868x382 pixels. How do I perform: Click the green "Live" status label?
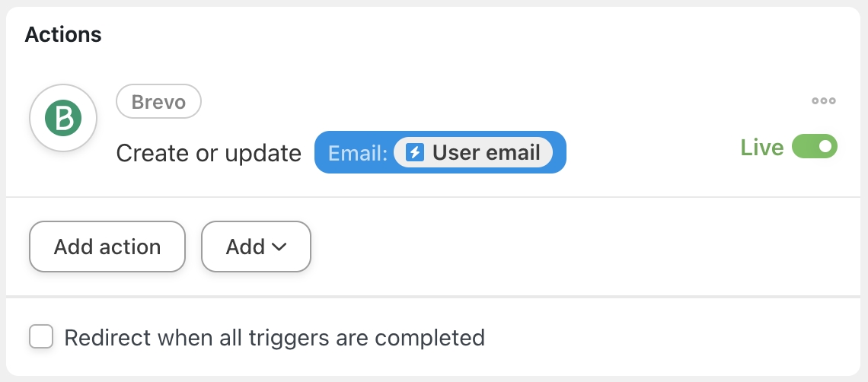point(762,147)
